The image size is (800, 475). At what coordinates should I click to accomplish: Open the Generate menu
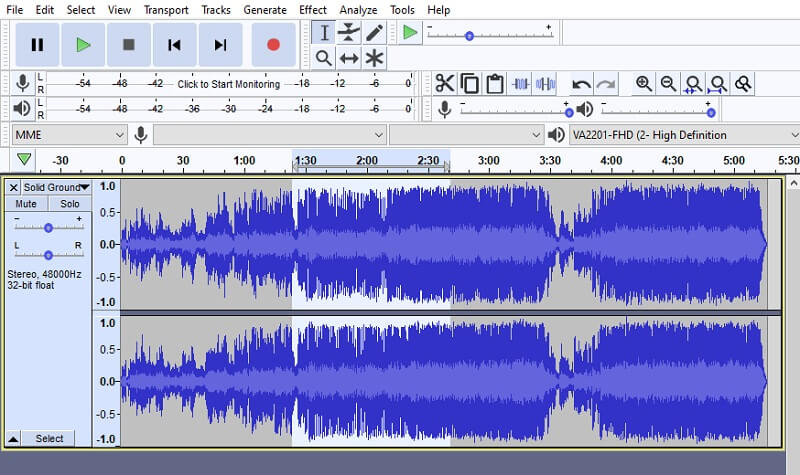coord(264,9)
